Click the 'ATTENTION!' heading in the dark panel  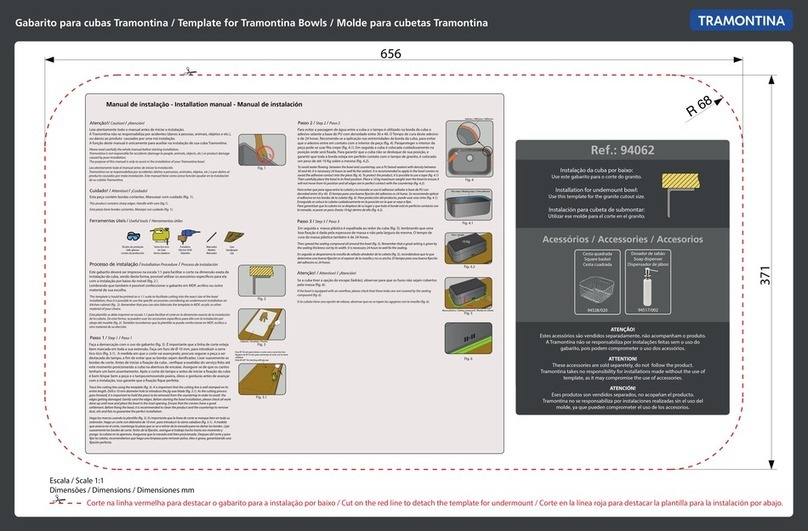(x=622, y=358)
